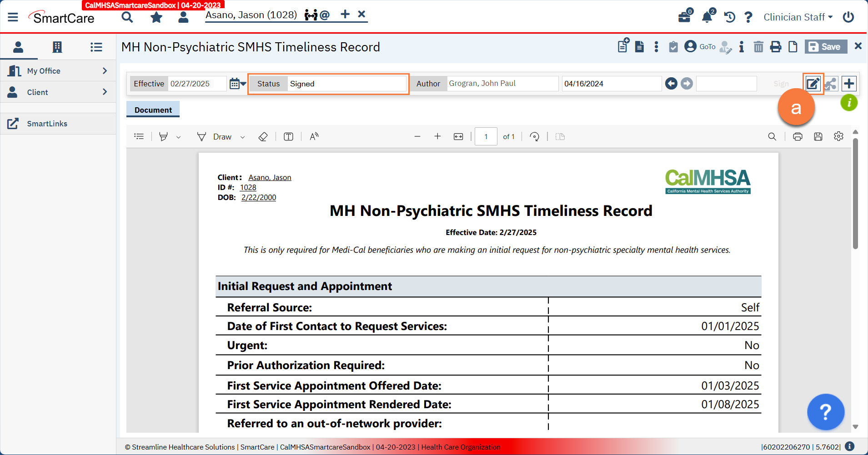Image resolution: width=868 pixels, height=455 pixels.
Task: Select the Document tab
Action: coord(153,110)
